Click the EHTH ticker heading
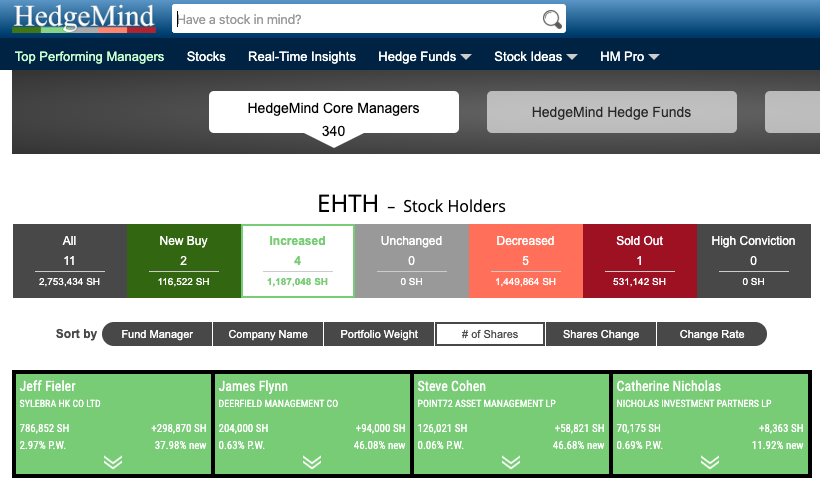Viewport: 820px width, 496px height. 348,204
